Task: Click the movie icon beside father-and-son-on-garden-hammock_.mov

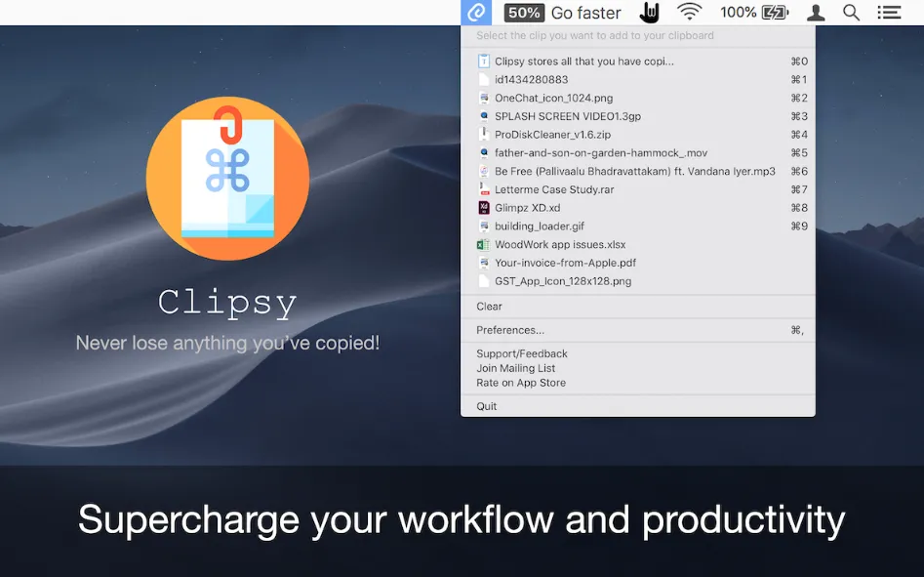Action: (484, 152)
